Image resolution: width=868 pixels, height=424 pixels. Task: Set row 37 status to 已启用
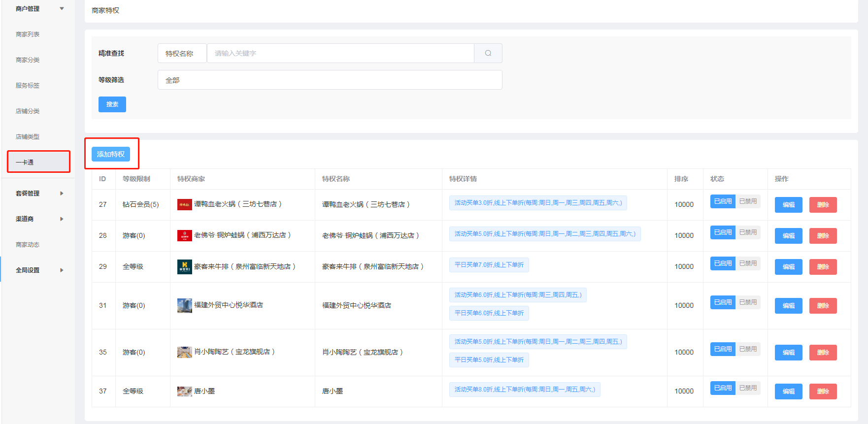[x=723, y=388]
